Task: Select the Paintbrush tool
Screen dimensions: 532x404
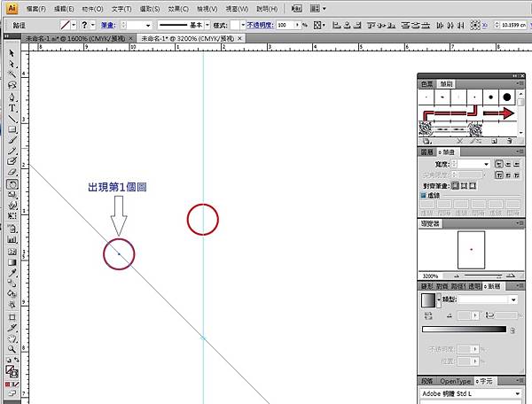Action: point(12,140)
